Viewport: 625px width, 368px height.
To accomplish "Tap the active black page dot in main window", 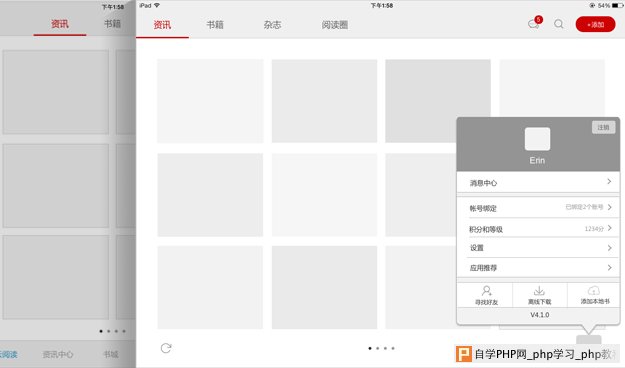I will [370, 348].
